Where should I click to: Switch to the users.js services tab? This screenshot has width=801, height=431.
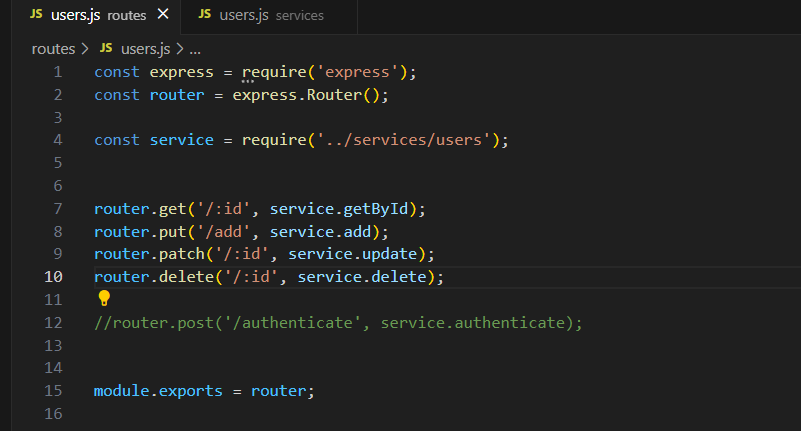tap(269, 15)
